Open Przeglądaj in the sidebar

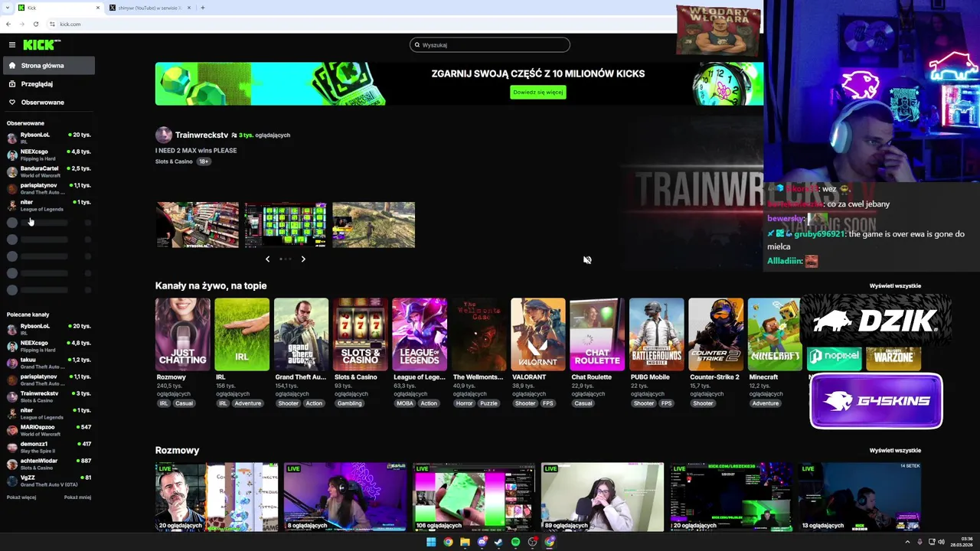49,84
